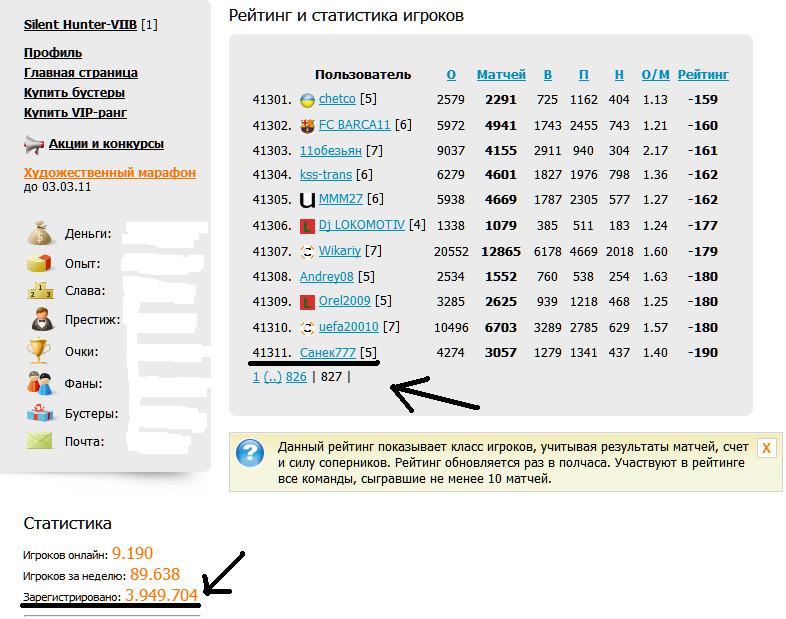The image size is (786, 619).
Task: Click the gift box icon beside Бустеры
Action: click(x=39, y=413)
